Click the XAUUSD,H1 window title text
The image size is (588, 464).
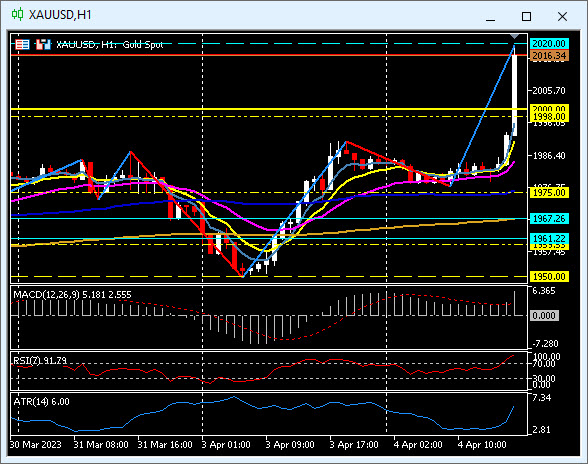click(x=60, y=15)
